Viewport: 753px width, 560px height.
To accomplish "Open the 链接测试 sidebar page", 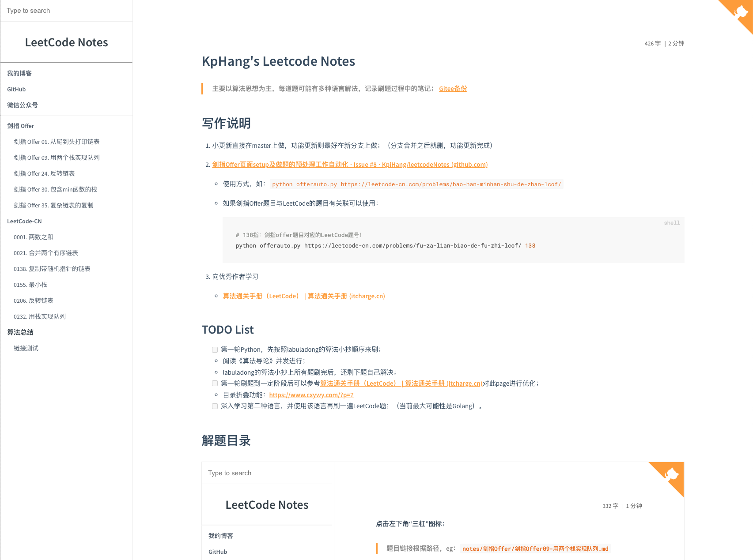I will point(26,348).
